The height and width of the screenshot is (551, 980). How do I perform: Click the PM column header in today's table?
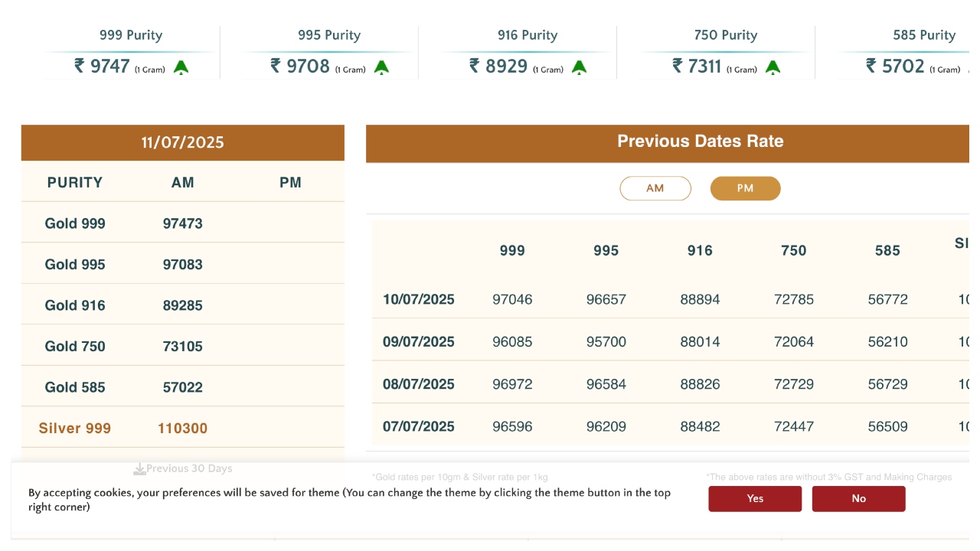[290, 182]
